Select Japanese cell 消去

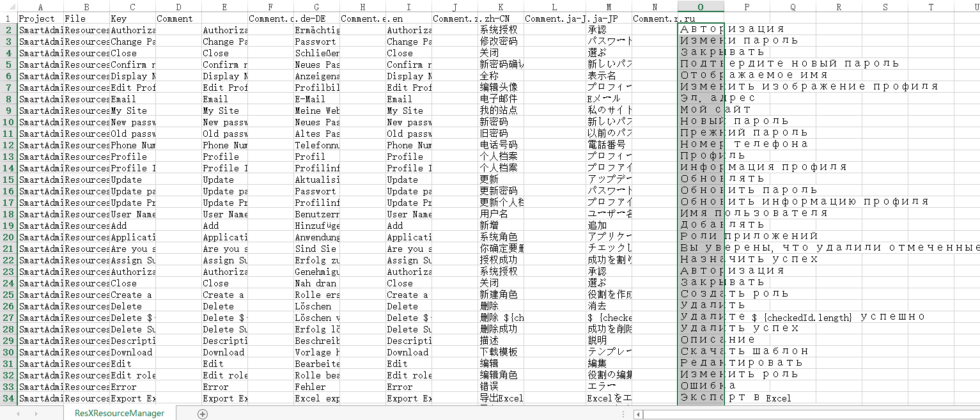click(x=609, y=306)
